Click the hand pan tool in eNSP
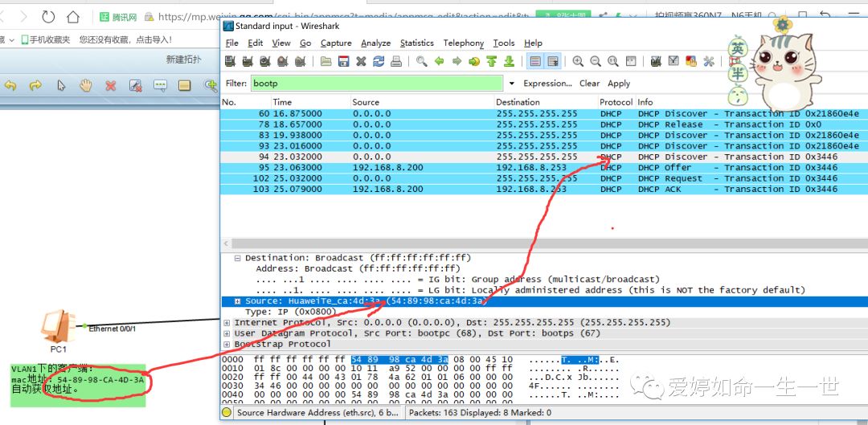 click(x=86, y=85)
